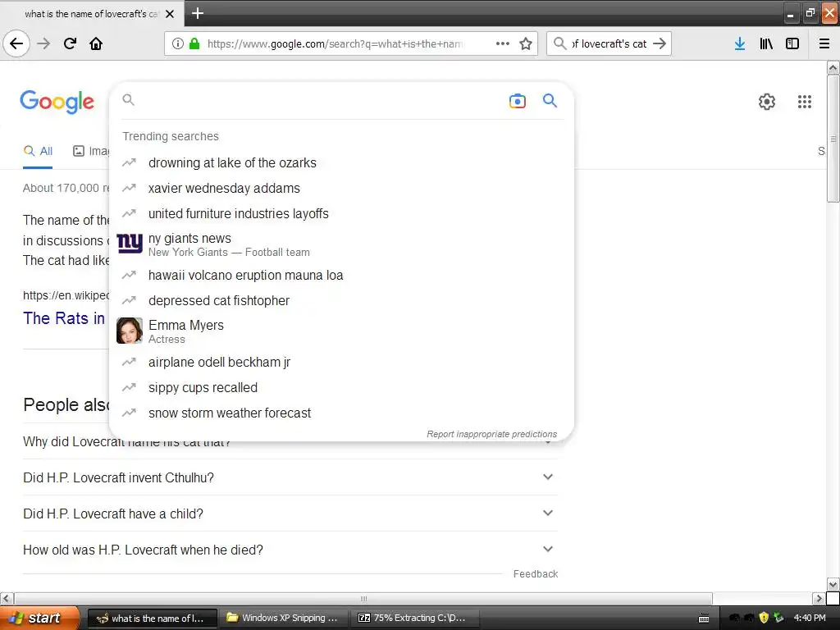Screen dimensions: 840x630
Task: Click 'Report inappropriate predictions' link
Action: 492,434
